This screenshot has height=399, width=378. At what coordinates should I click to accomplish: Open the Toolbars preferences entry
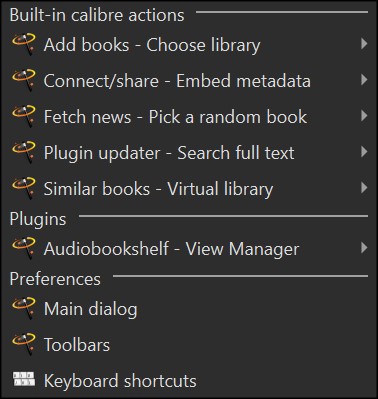coord(189,344)
